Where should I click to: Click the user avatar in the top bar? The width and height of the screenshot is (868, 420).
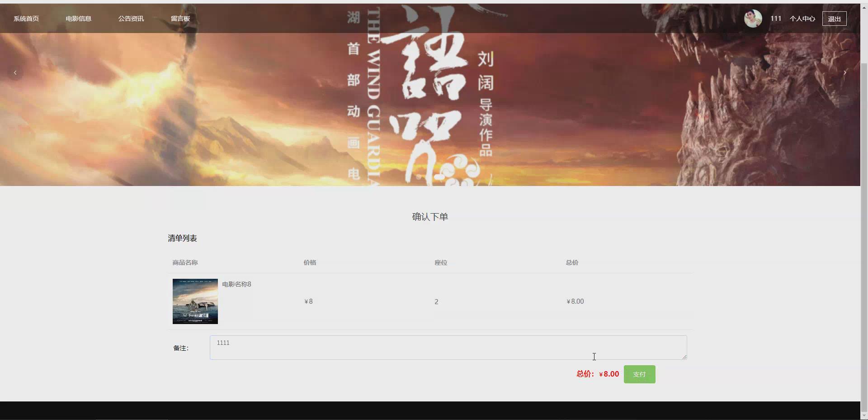[x=752, y=19]
